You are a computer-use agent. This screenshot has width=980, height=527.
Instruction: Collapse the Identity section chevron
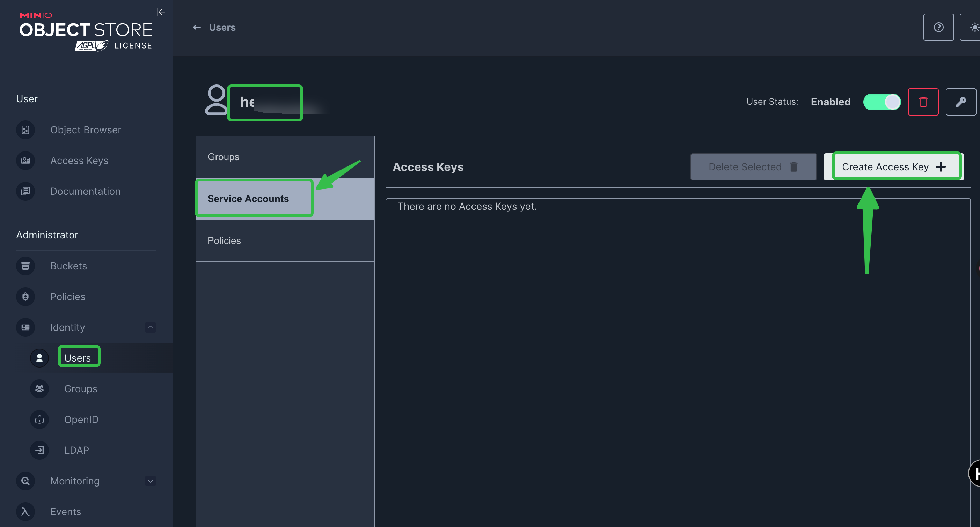pos(150,327)
